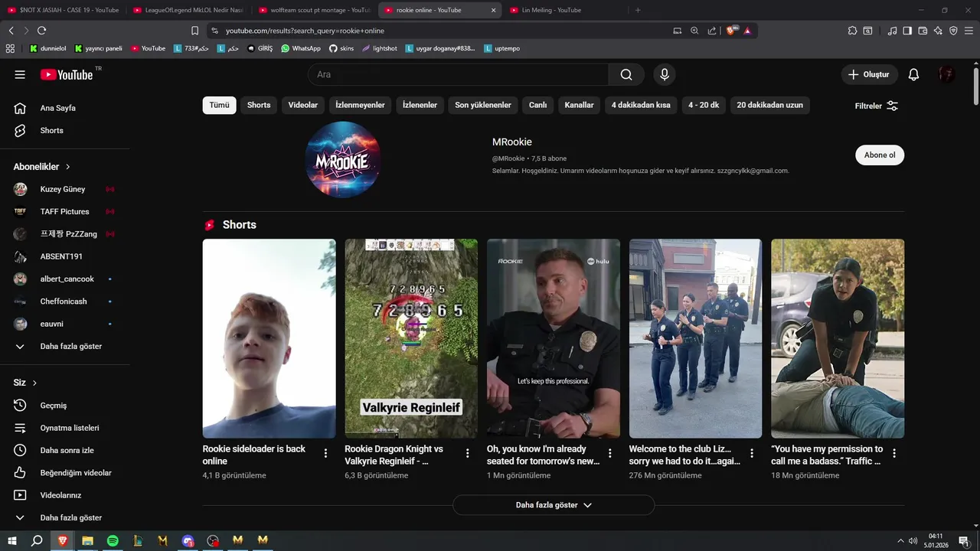Open options for 'Welcome to the club' short

[x=752, y=453]
